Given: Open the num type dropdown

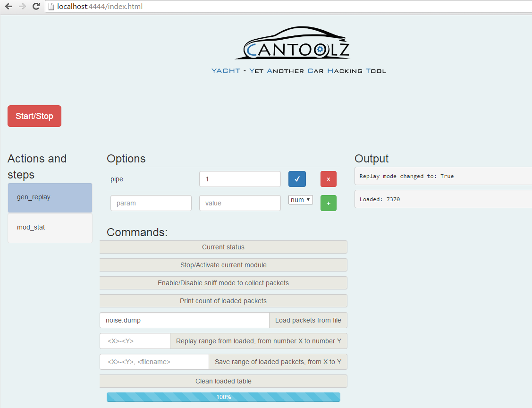Looking at the screenshot, I should point(301,200).
